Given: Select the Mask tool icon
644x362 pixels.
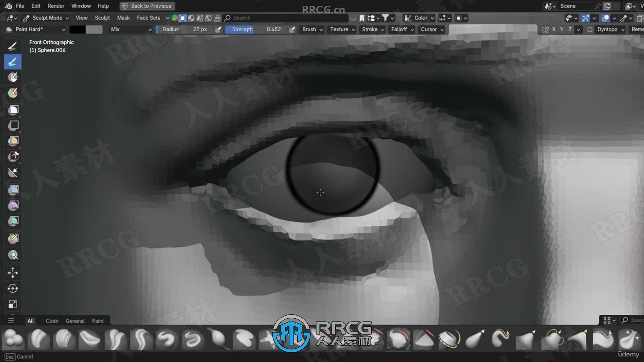Looking at the screenshot, I should [13, 77].
